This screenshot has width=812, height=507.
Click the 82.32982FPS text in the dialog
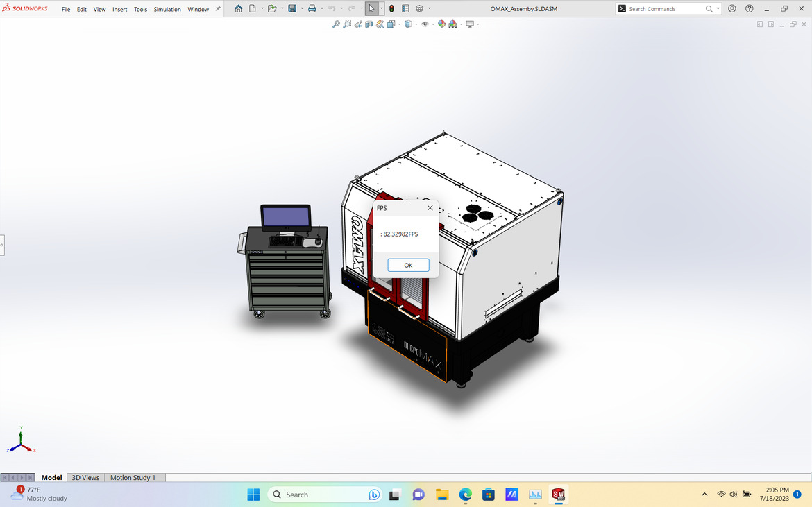point(400,234)
